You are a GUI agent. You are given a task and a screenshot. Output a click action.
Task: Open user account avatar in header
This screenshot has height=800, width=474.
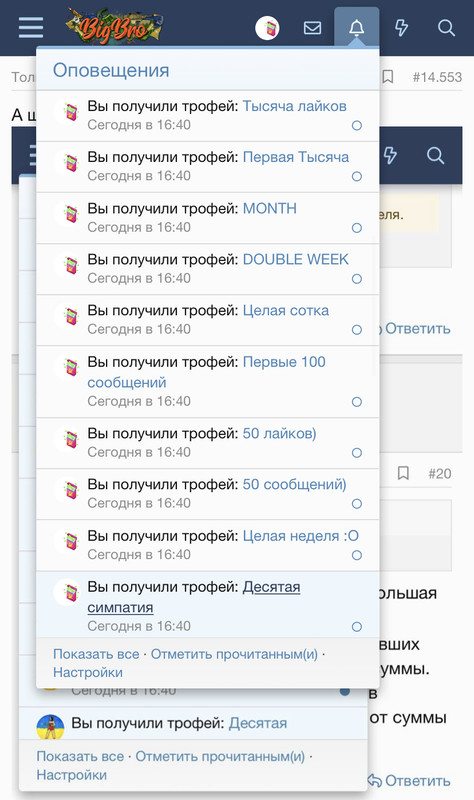[267, 28]
